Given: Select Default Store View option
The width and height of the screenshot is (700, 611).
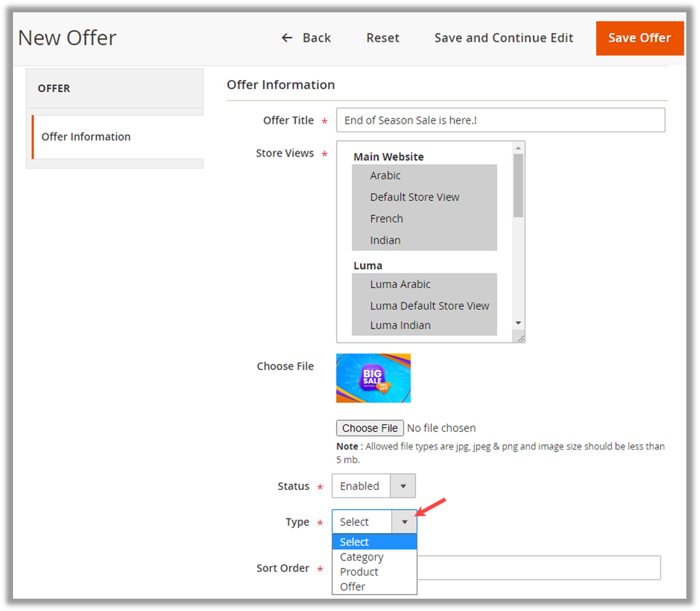Looking at the screenshot, I should (x=415, y=197).
